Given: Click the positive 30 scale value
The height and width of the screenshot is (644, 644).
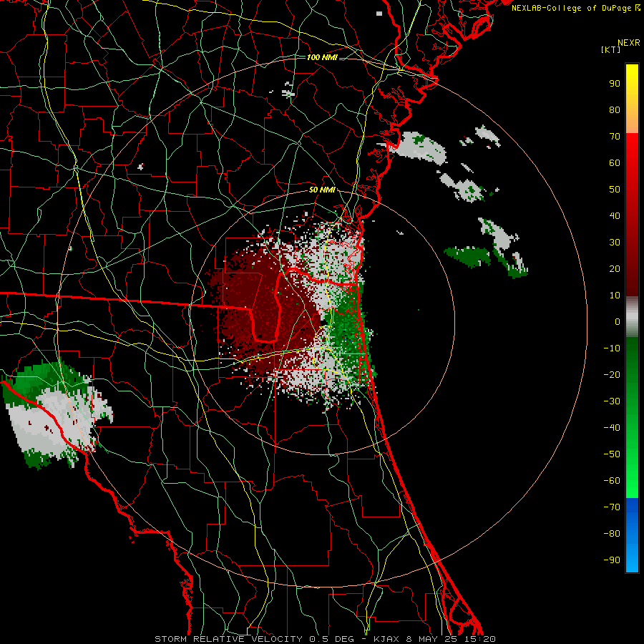Looking at the screenshot, I should coord(615,243).
